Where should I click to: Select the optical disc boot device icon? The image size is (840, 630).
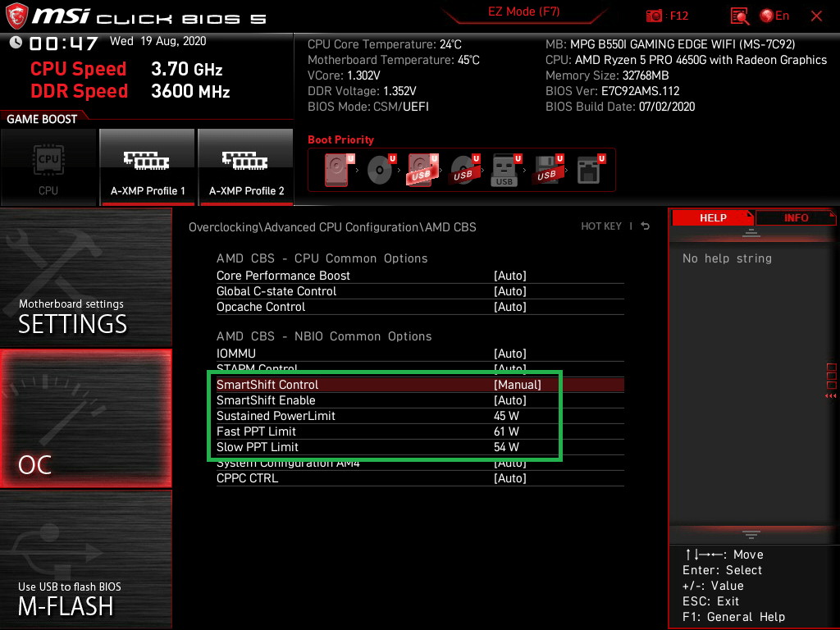point(381,169)
